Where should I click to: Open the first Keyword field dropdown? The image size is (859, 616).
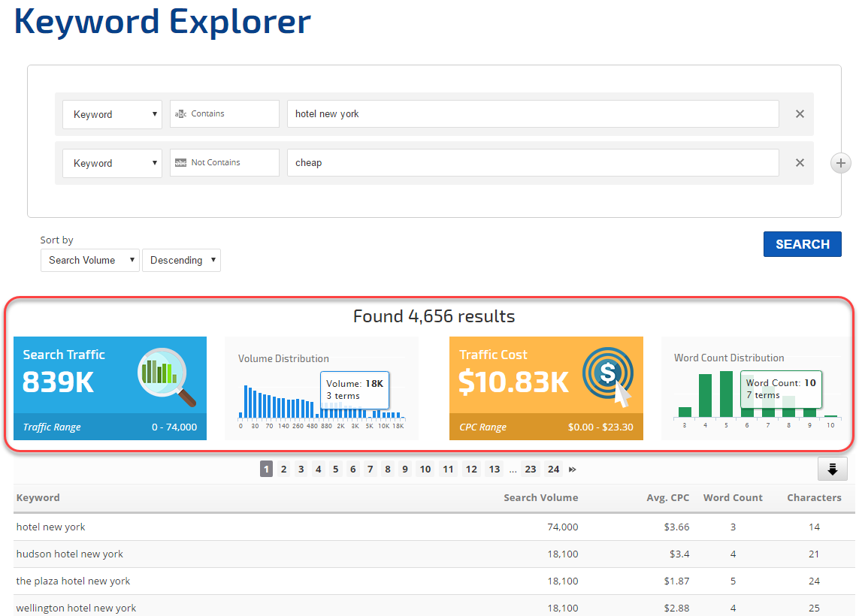[x=112, y=114]
